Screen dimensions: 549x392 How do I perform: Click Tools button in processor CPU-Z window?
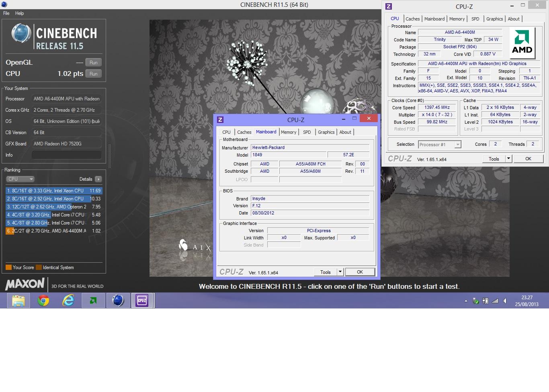[494, 159]
